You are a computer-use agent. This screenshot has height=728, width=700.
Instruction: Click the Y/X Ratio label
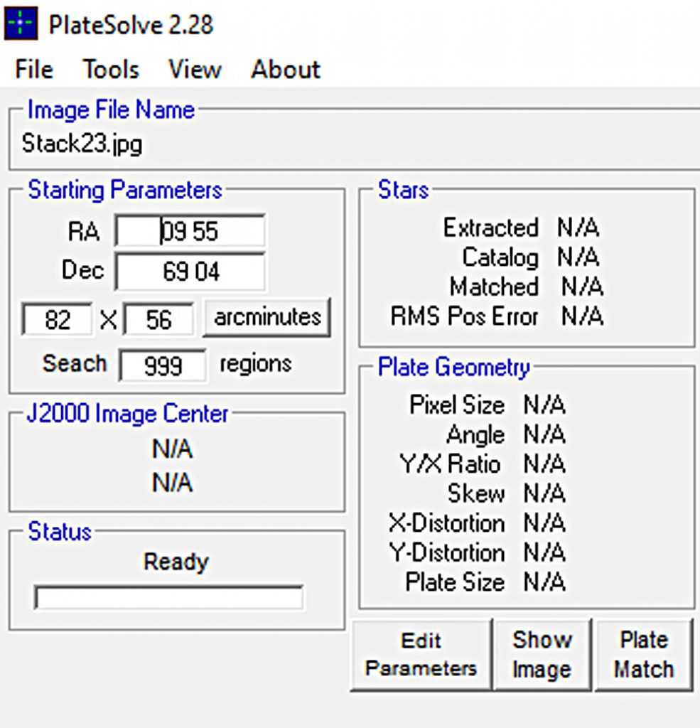(x=450, y=464)
